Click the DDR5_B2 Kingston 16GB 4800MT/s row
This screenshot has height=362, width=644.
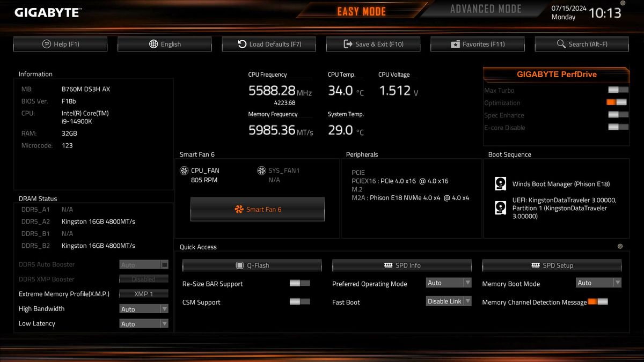79,246
